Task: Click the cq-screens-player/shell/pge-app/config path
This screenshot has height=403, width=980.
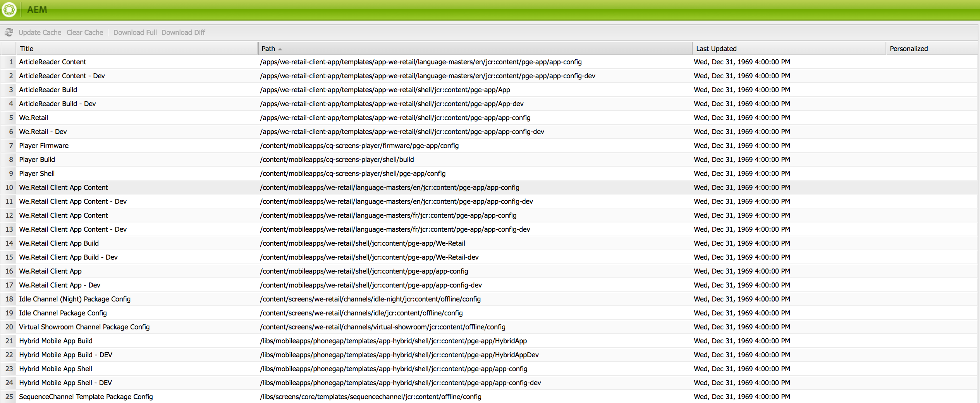Action: click(x=353, y=174)
